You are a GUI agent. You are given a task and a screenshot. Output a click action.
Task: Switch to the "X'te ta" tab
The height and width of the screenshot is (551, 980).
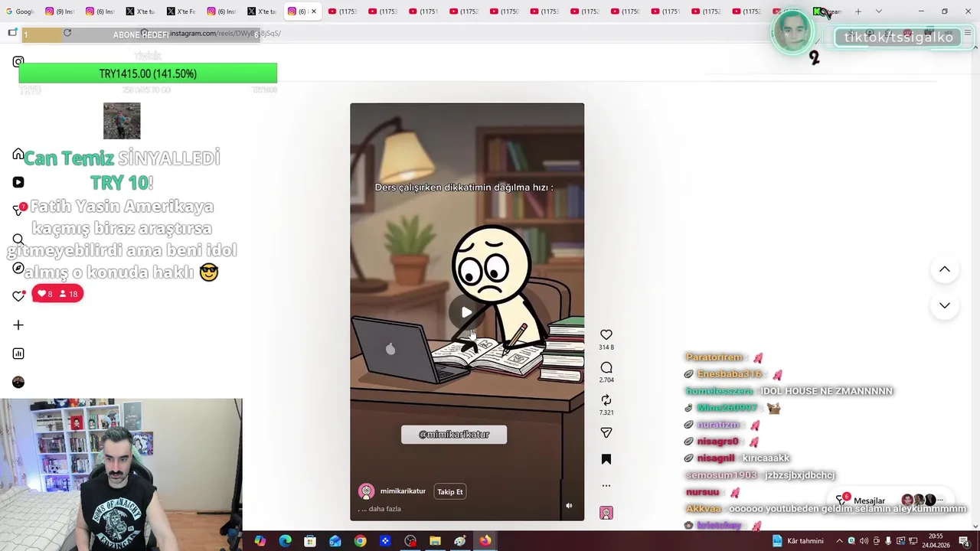263,11
